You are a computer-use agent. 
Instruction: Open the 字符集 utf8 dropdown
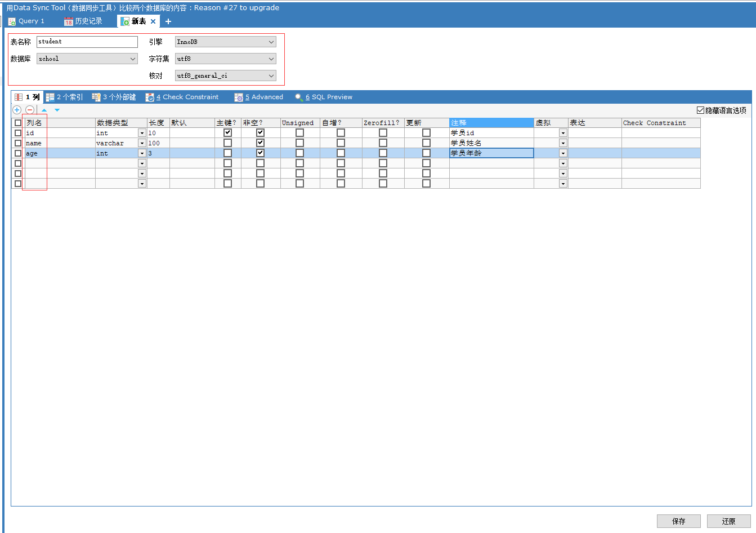[x=225, y=59]
